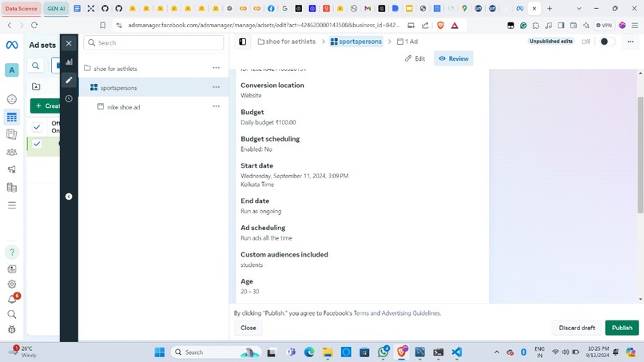Toggle the side panel layout icon

click(243, 42)
